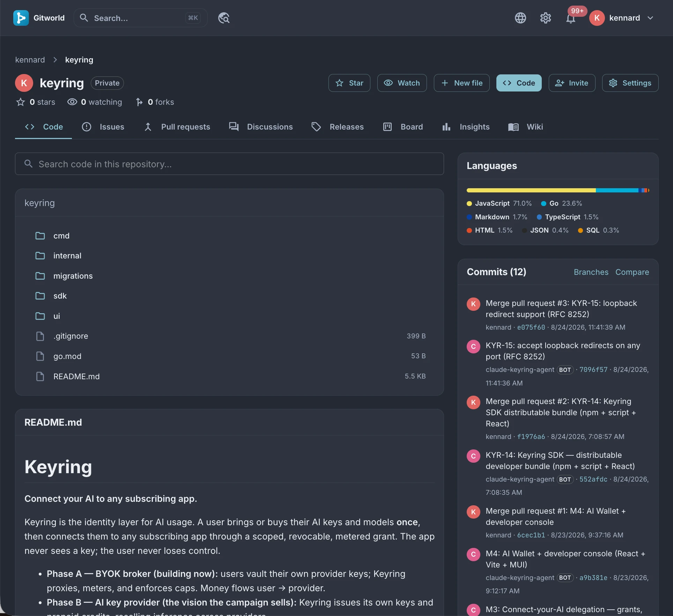Click the language globe icon
The height and width of the screenshot is (616, 673).
point(520,18)
